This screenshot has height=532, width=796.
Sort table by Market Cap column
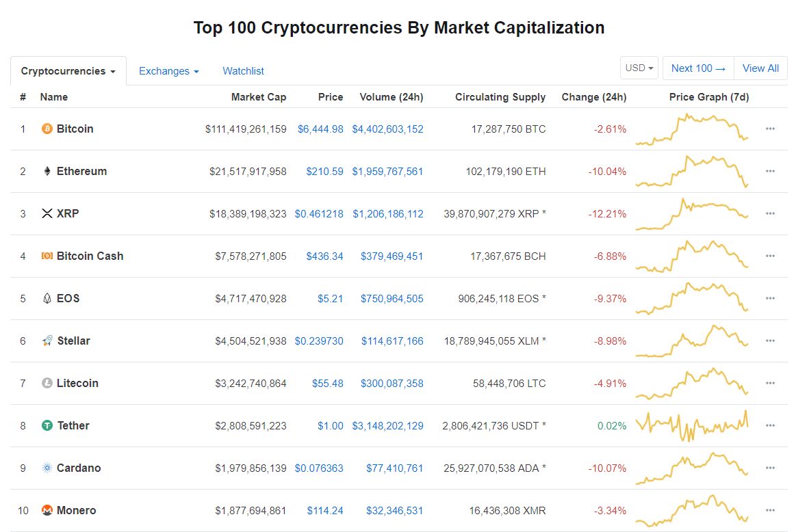[x=258, y=97]
